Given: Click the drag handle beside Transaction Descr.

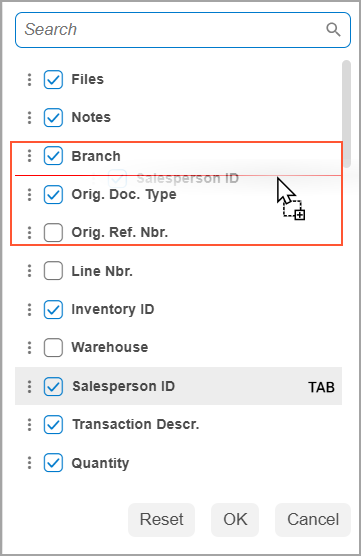Looking at the screenshot, I should pos(29,424).
